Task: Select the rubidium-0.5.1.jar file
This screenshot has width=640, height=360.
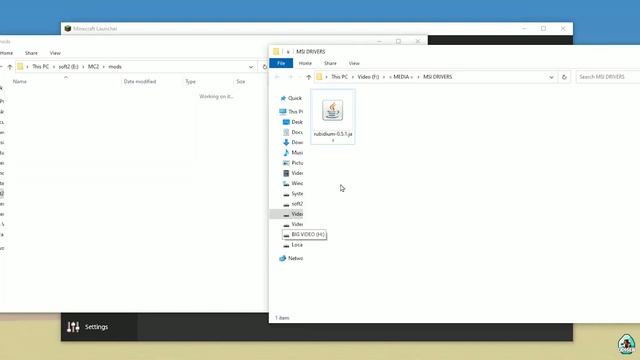Action: pos(333,117)
